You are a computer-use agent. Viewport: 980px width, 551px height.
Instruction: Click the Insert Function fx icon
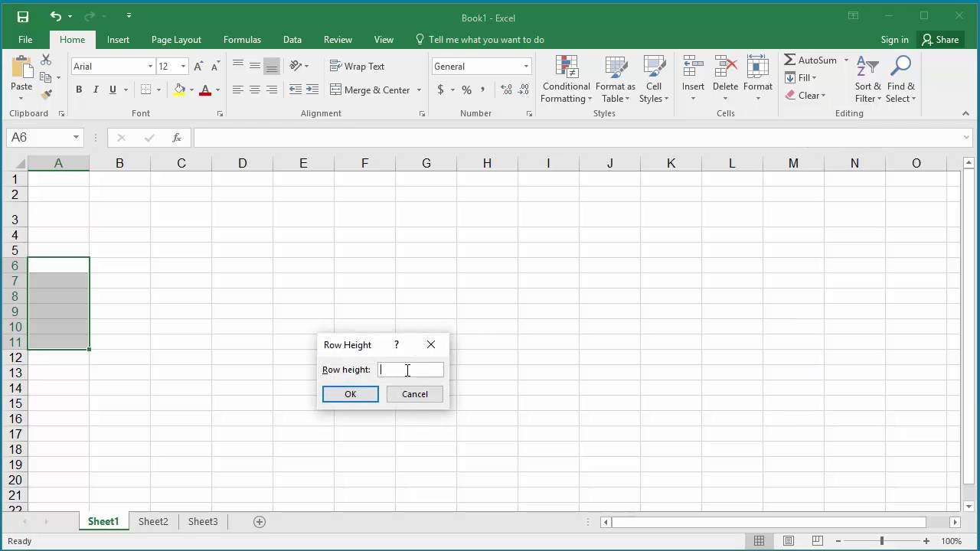(177, 138)
